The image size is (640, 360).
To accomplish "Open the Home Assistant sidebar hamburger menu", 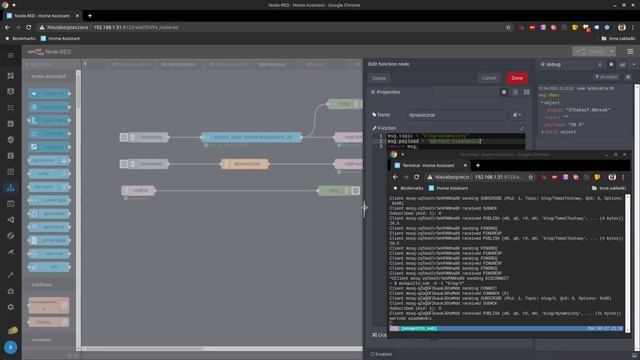I will (x=11, y=56).
